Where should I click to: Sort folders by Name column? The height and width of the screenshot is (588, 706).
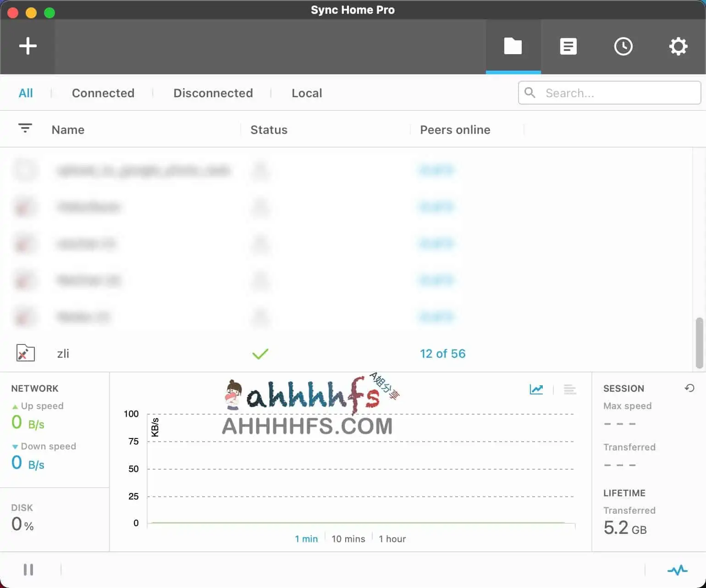pos(68,130)
